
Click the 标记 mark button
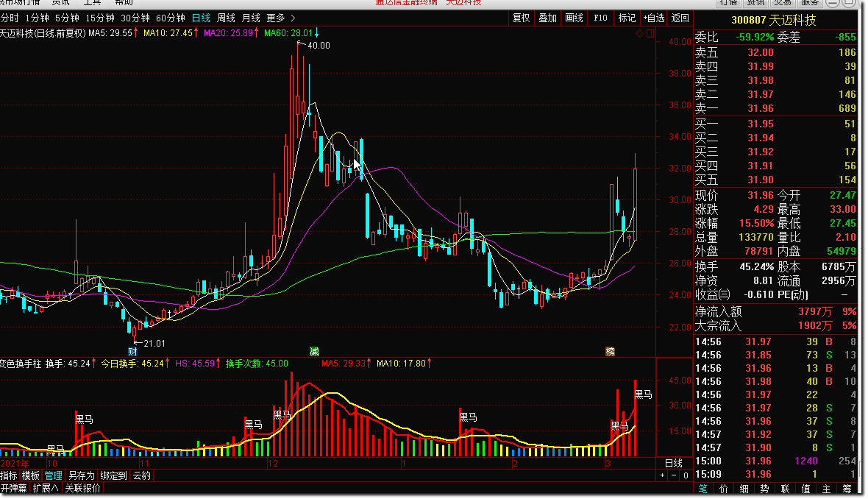point(627,18)
